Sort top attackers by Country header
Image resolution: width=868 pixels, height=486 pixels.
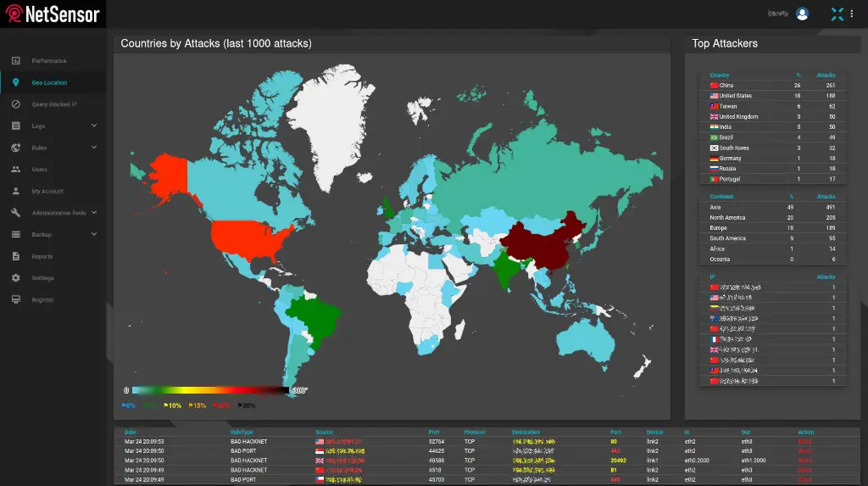tap(720, 75)
